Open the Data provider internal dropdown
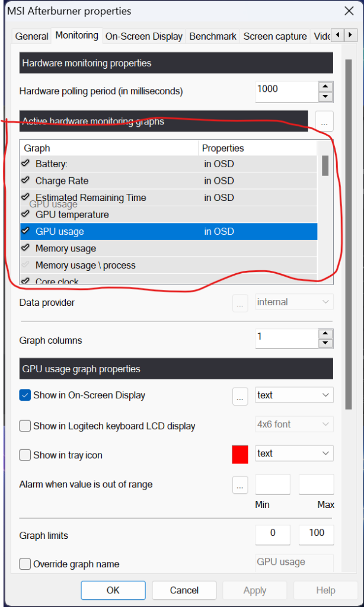364x607 pixels. coord(294,302)
